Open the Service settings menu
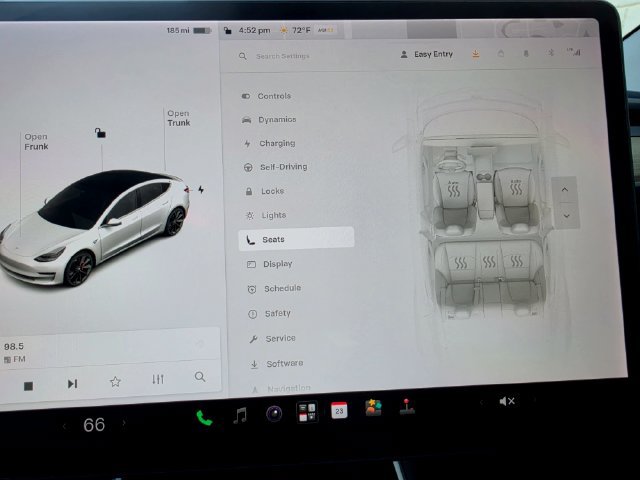Screen dimensions: 640x480 273,338
